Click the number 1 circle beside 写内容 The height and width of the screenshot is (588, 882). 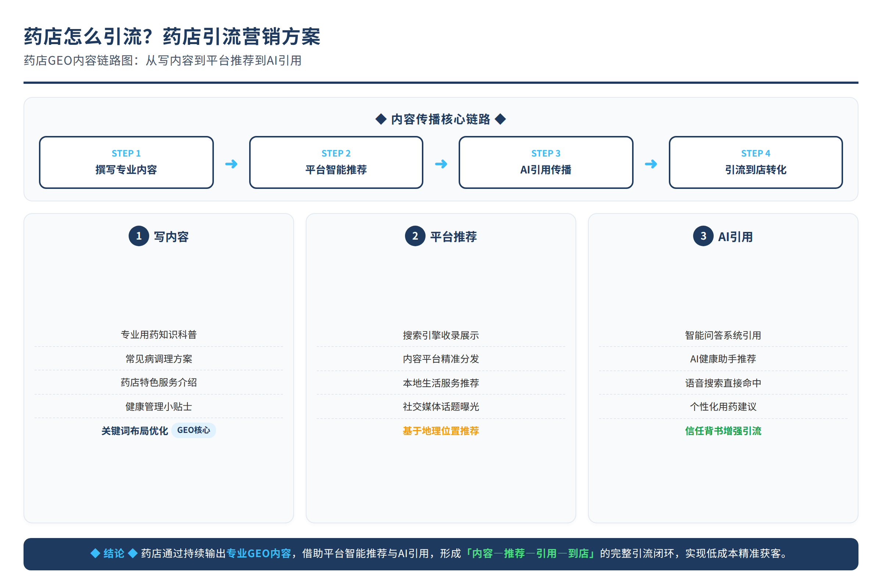[139, 236]
